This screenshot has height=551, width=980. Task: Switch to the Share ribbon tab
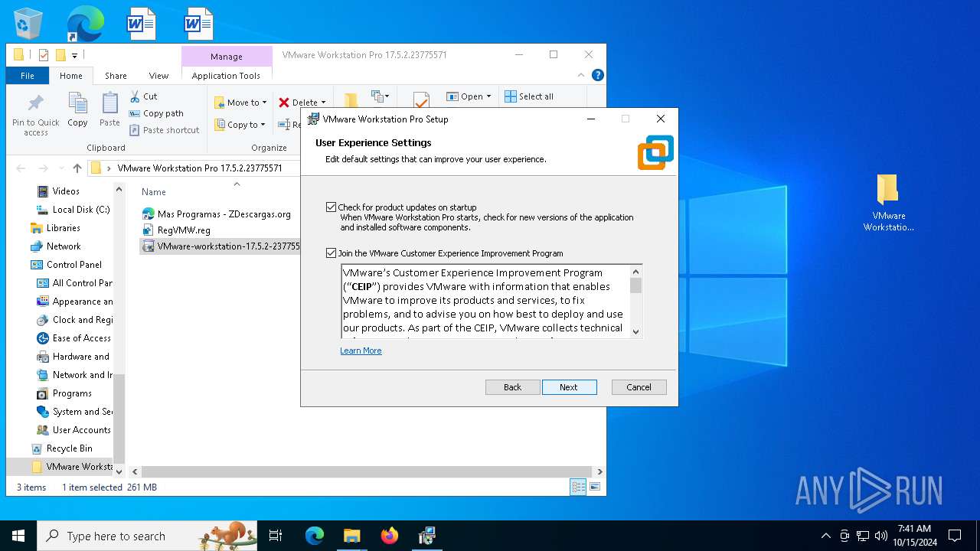(116, 76)
